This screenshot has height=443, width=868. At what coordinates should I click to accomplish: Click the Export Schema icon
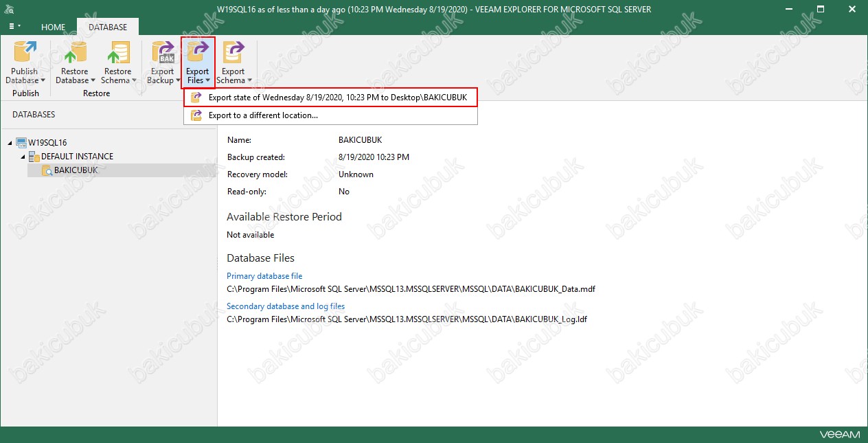pyautogui.click(x=233, y=52)
